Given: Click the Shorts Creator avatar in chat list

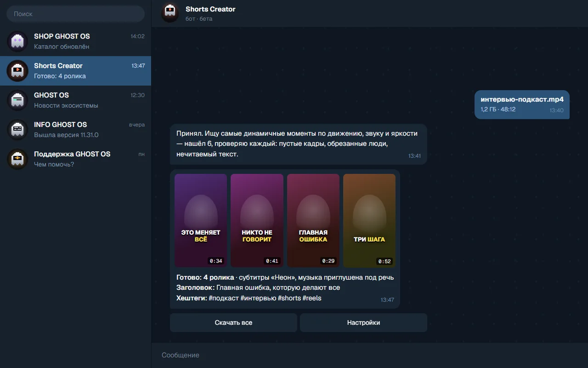Looking at the screenshot, I should [17, 71].
